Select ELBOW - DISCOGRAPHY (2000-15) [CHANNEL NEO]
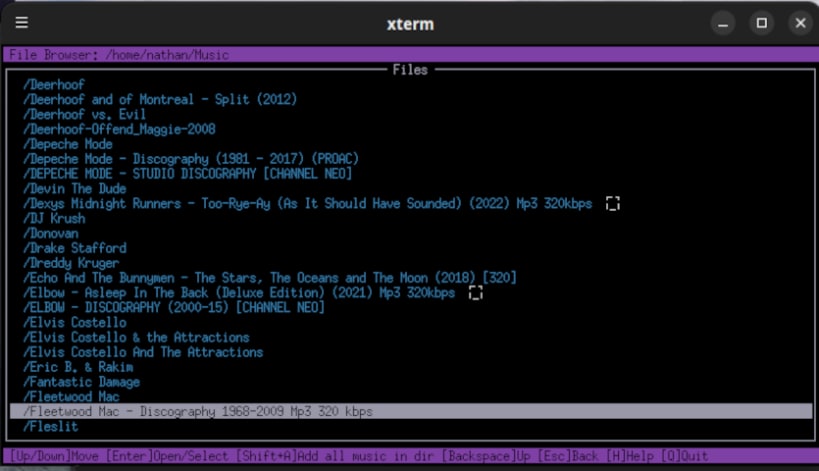Viewport: 819px width, 471px height. pyautogui.click(x=174, y=308)
